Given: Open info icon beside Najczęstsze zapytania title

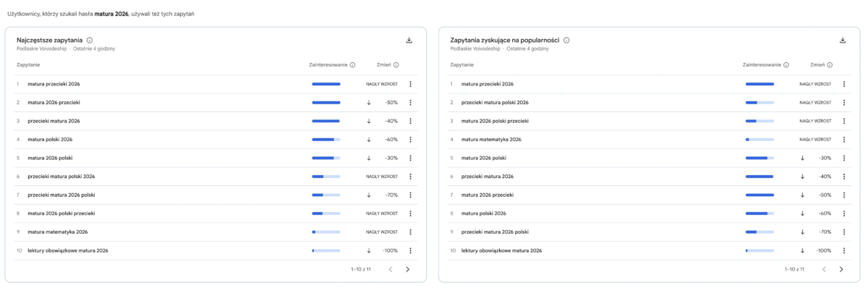Looking at the screenshot, I should pyautogui.click(x=90, y=41).
